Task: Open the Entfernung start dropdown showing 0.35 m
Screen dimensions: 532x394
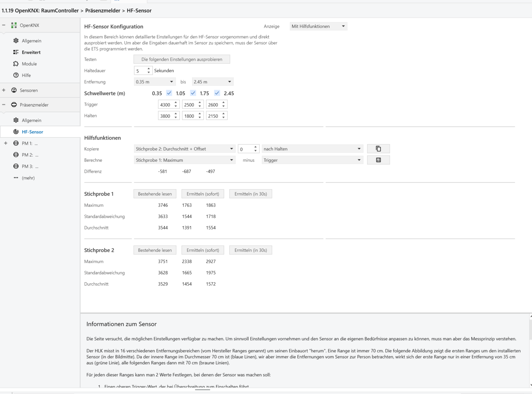Action: click(x=155, y=82)
